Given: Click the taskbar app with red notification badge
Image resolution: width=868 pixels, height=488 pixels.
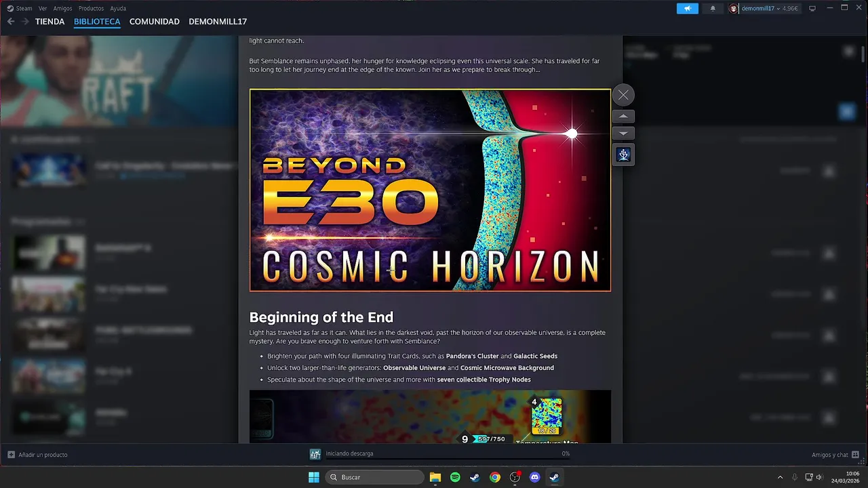Looking at the screenshot, I should [515, 477].
